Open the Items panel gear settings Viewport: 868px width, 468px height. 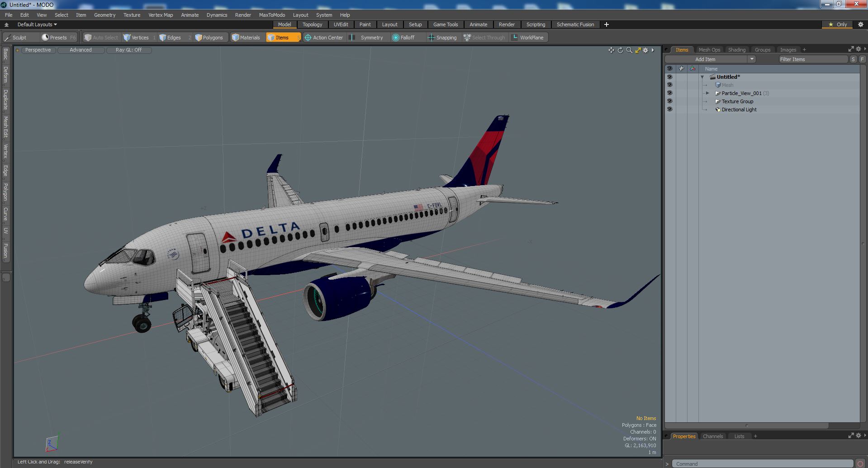pyautogui.click(x=858, y=49)
